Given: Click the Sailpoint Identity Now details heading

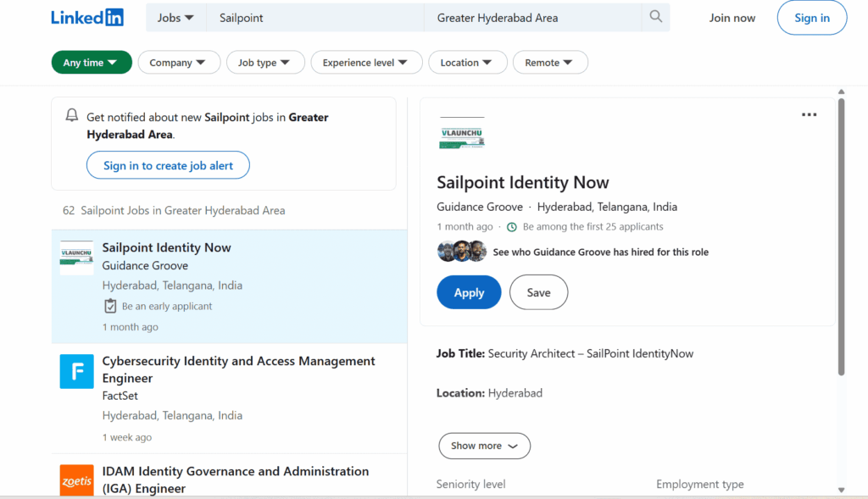Looking at the screenshot, I should (522, 182).
